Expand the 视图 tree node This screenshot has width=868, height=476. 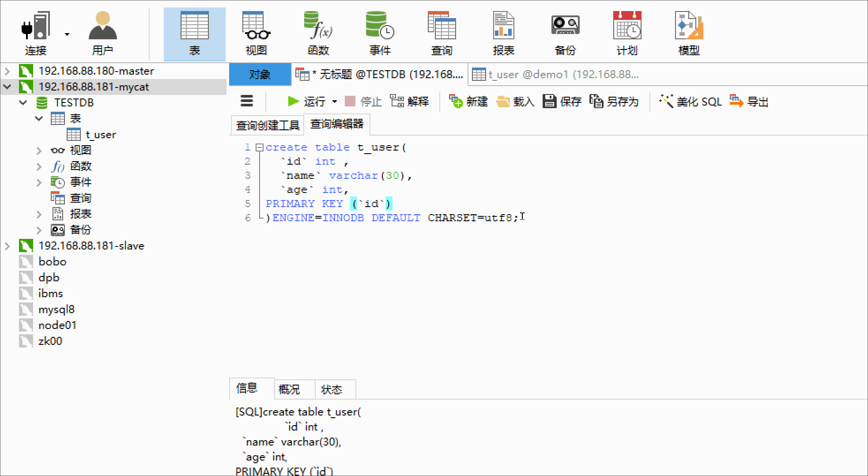[x=39, y=151]
